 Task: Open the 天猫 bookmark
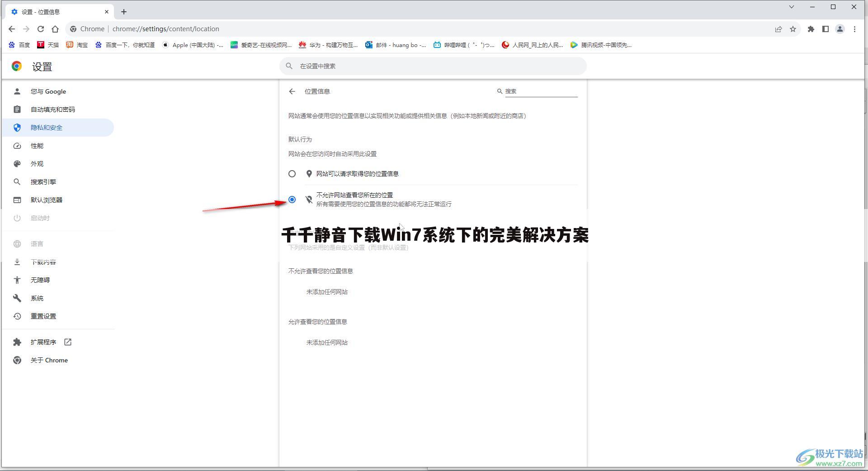[x=48, y=45]
